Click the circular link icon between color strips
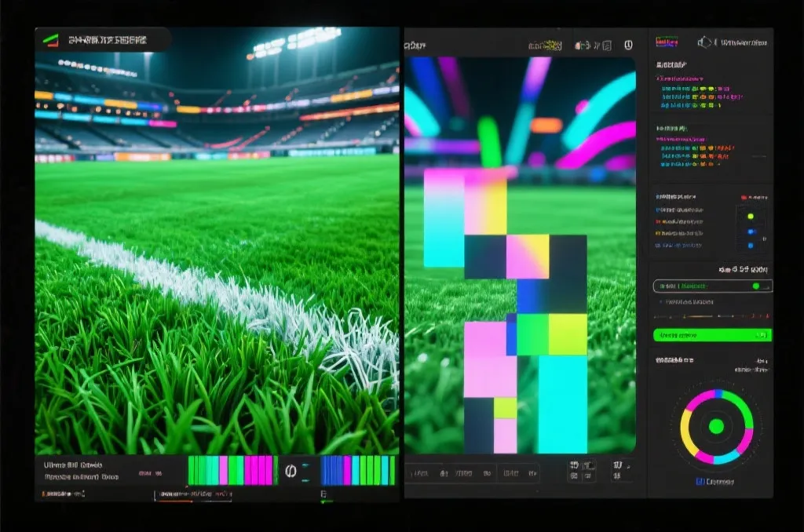Screen dimensions: 804x532 (291, 471)
